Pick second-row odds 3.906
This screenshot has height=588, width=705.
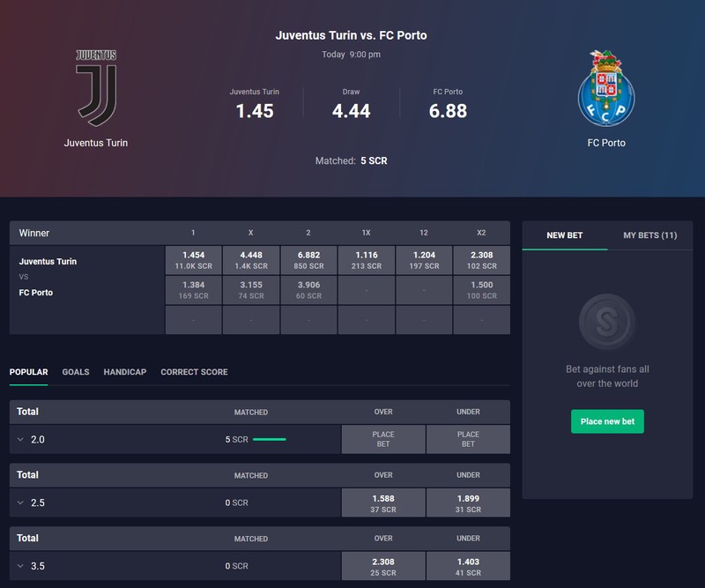click(x=309, y=290)
